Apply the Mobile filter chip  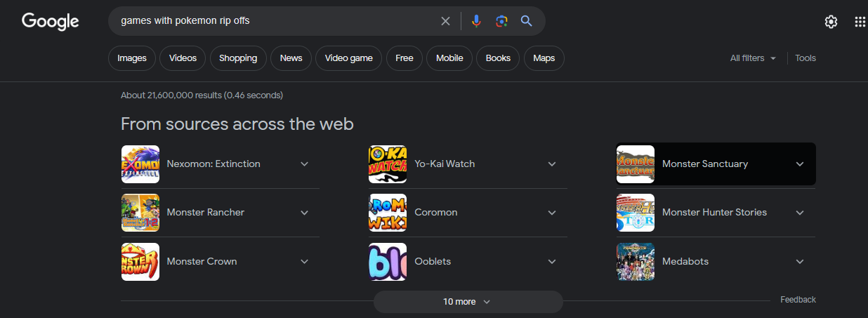(x=449, y=58)
